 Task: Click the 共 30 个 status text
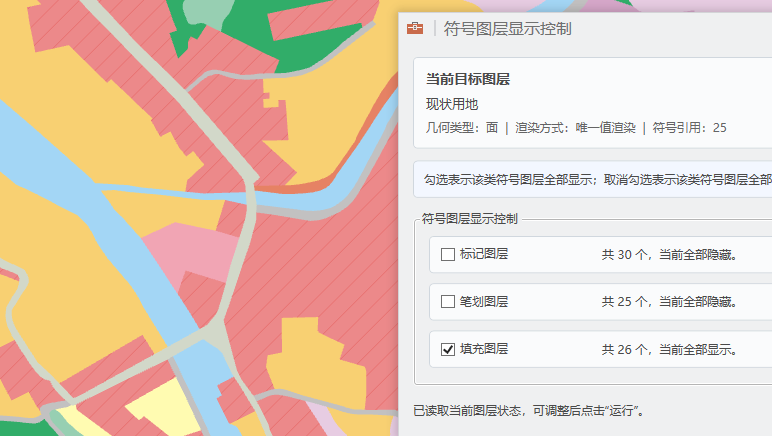(669, 255)
